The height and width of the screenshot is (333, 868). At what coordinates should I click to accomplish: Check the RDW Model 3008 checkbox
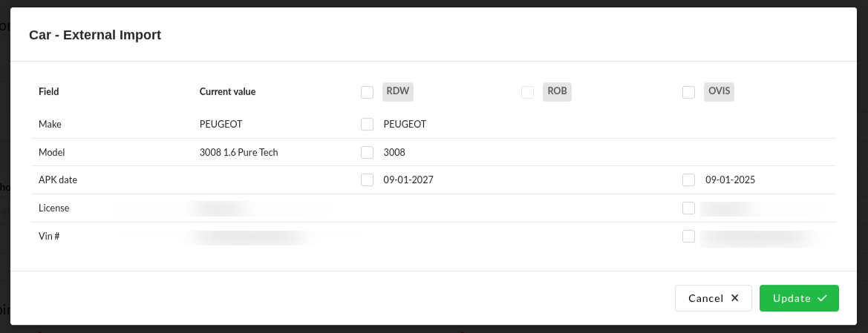(367, 153)
